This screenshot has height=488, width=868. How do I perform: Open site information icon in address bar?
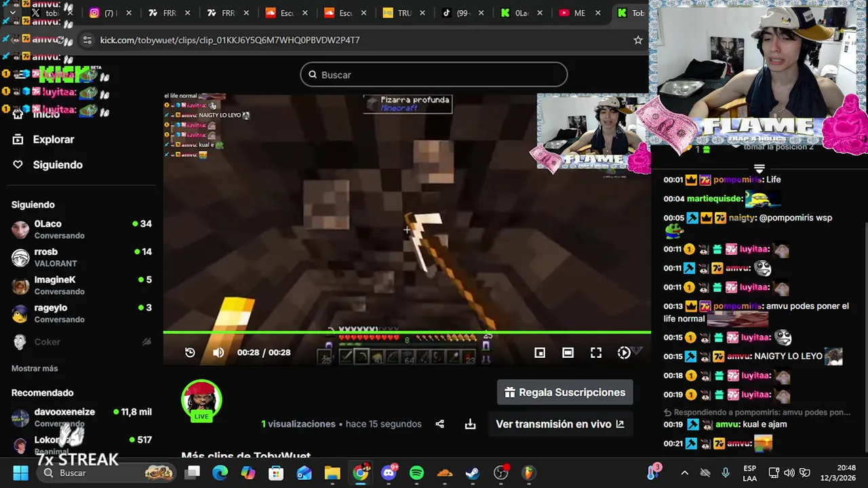pos(87,40)
